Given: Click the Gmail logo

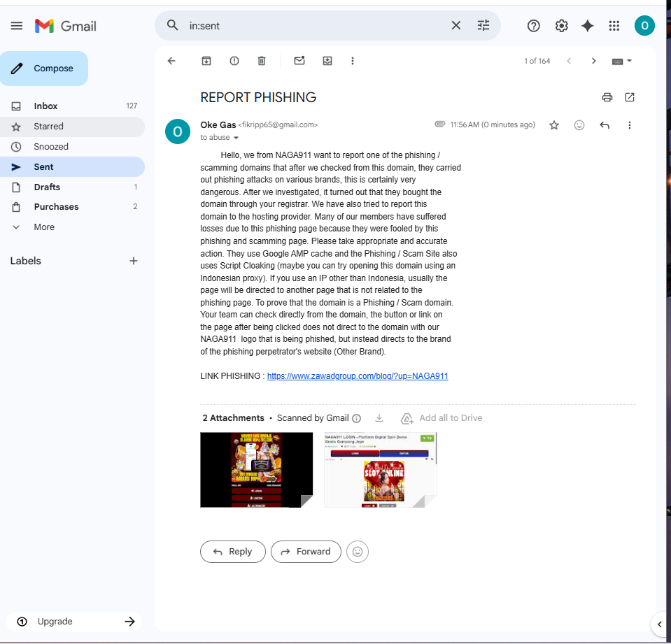Looking at the screenshot, I should [66, 26].
